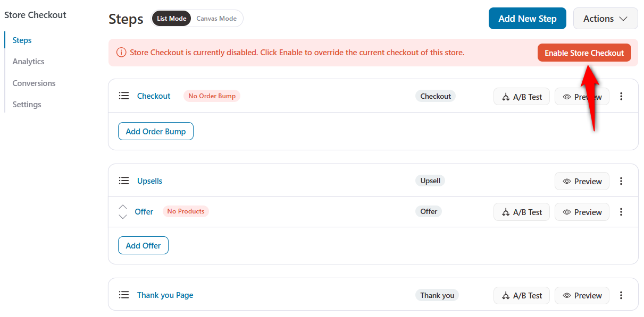Open the Steps sidebar tab
Screen dimensions: 644x317
22,40
